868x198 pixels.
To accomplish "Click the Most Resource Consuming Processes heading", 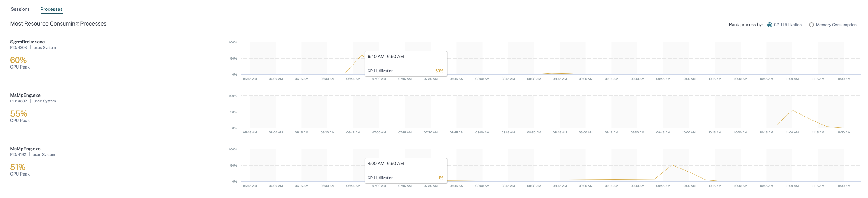I will (58, 24).
